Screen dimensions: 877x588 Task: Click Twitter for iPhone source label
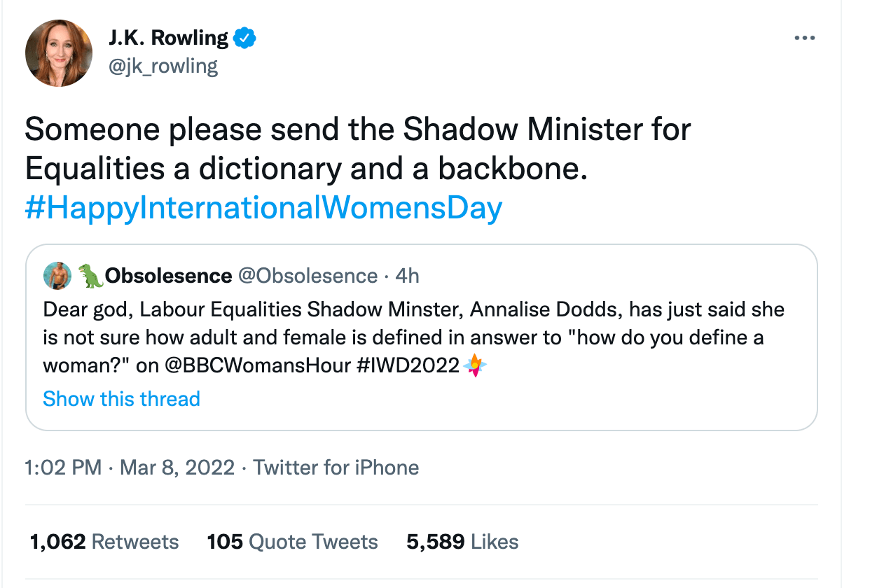[336, 467]
